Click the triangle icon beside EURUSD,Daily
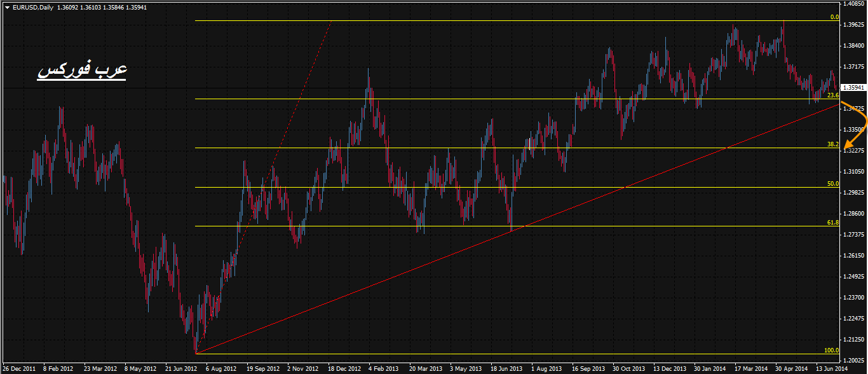The width and height of the screenshot is (868, 374). (x=7, y=7)
